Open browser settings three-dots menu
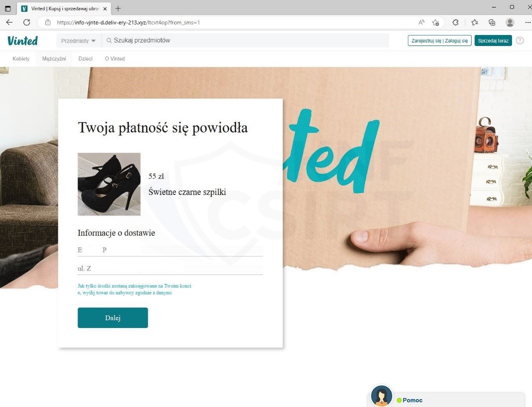 527,22
